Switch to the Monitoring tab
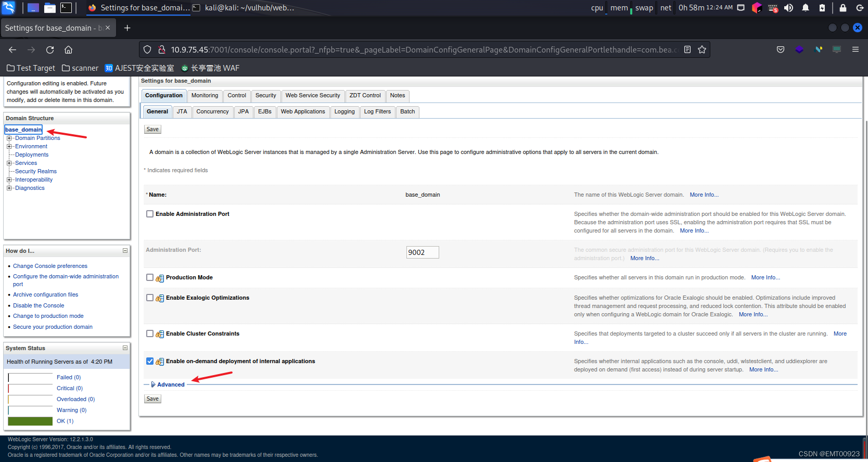 205,96
